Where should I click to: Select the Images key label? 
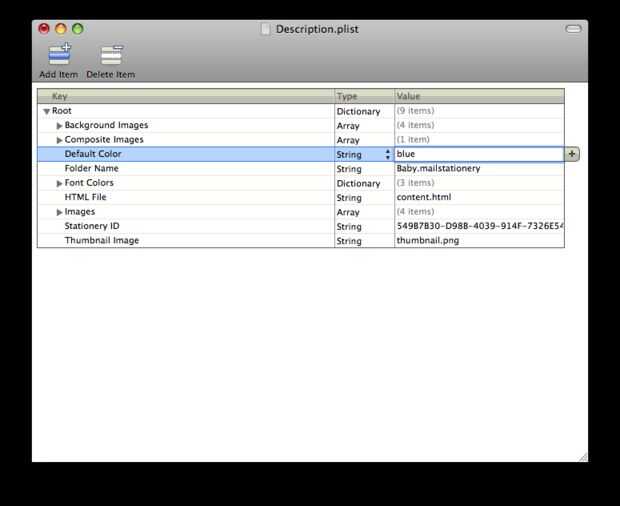80,212
